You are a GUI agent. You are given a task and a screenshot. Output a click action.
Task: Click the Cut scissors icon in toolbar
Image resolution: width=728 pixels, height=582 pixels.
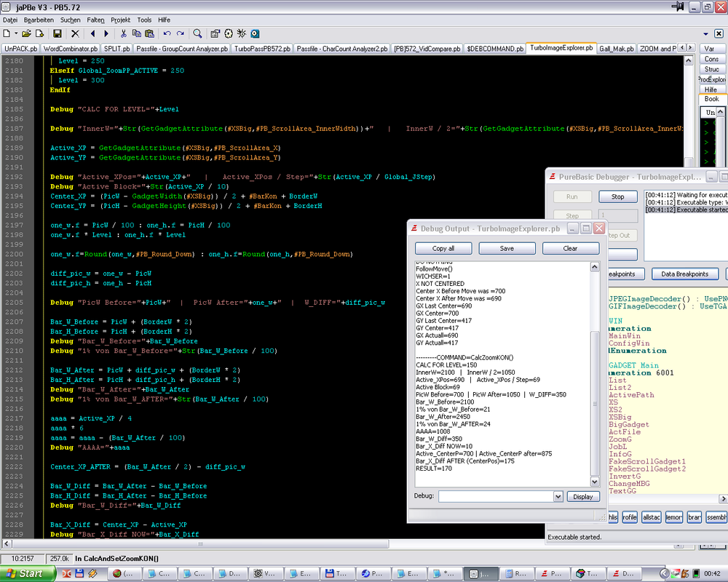click(124, 33)
